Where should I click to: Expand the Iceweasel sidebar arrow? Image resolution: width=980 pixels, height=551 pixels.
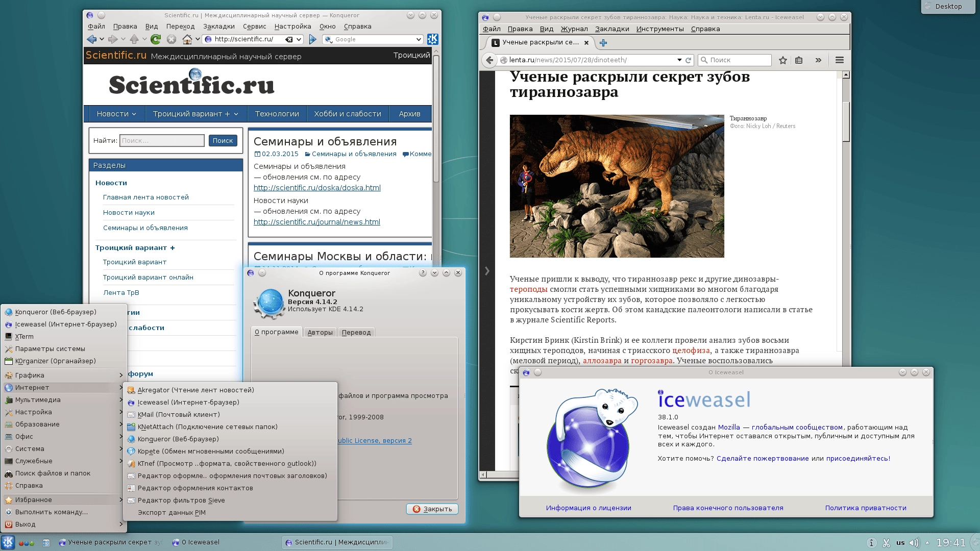coord(487,271)
